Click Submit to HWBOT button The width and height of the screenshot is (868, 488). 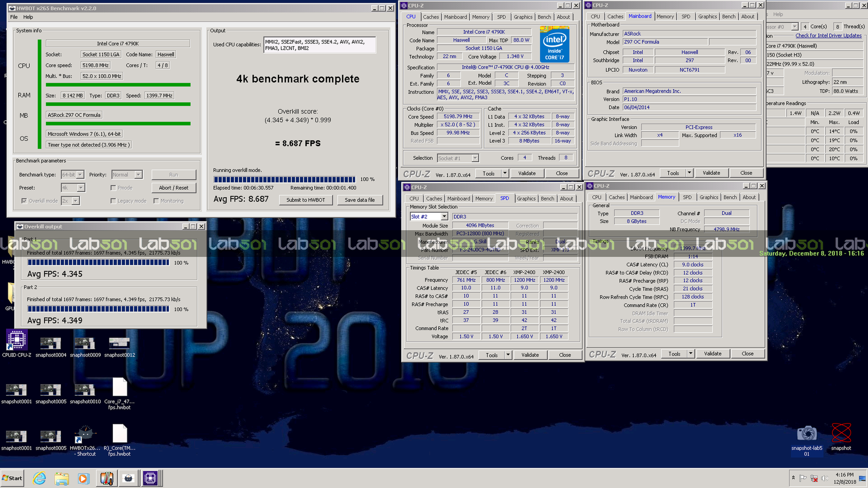306,200
